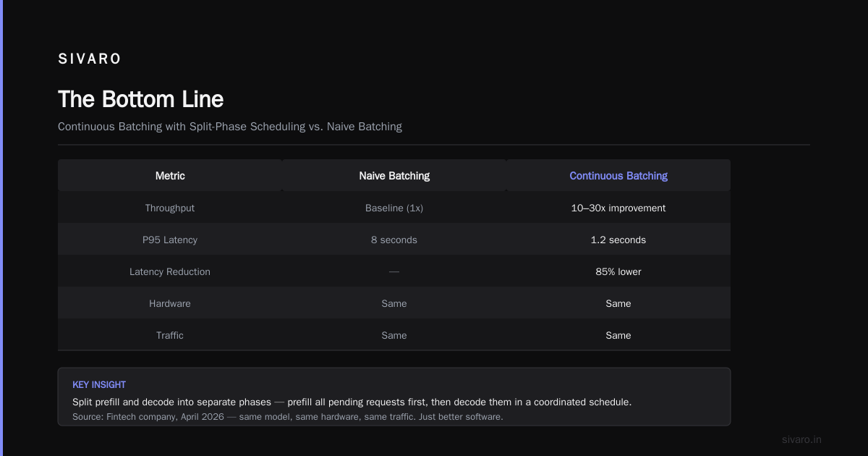868x456 pixels.
Task: Select the 8 seconds cell
Action: point(394,240)
